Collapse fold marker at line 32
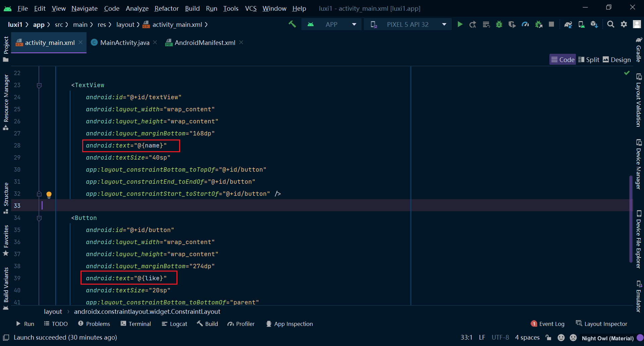Image resolution: width=644 pixels, height=346 pixels. coord(39,194)
